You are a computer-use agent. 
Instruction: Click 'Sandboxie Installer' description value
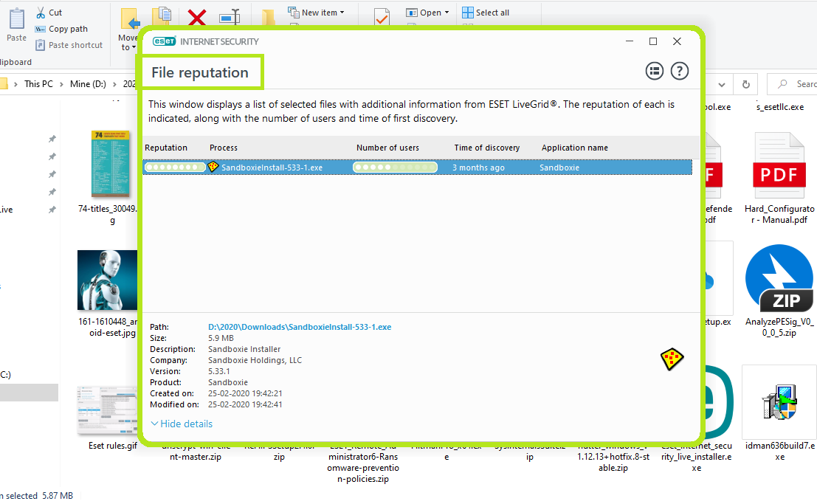[x=244, y=349]
